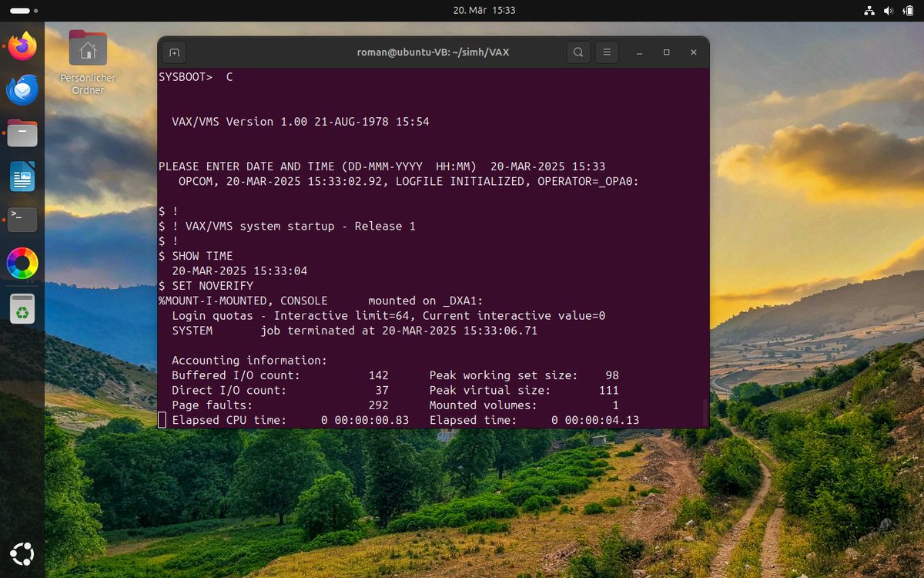This screenshot has width=924, height=578.
Task: Click 'Direct I/O count:' value 37
Action: pos(382,390)
